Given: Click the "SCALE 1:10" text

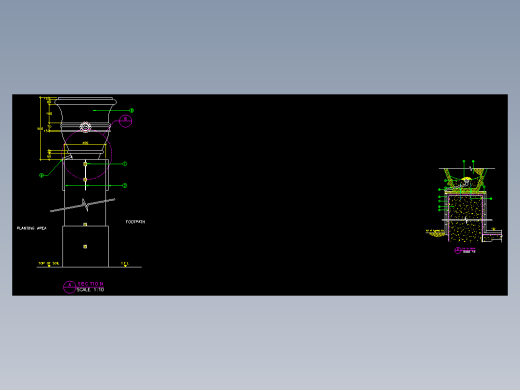Looking at the screenshot, I should pos(90,290).
